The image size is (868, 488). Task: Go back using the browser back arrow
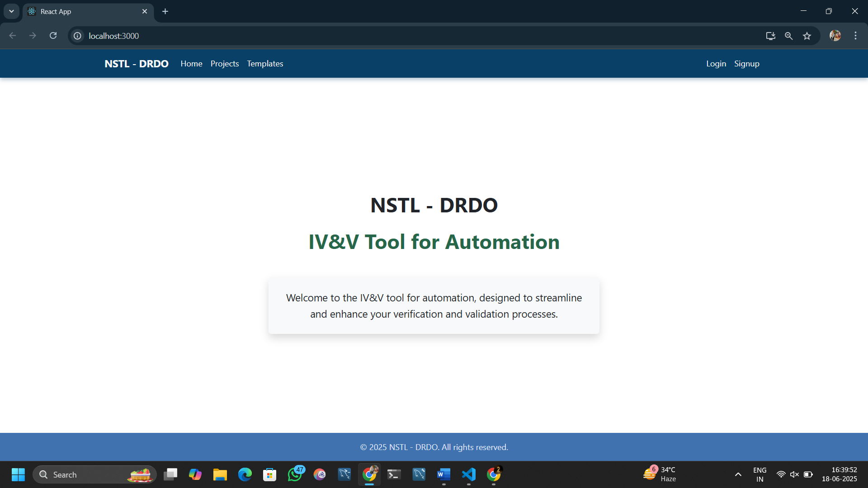[x=12, y=36]
